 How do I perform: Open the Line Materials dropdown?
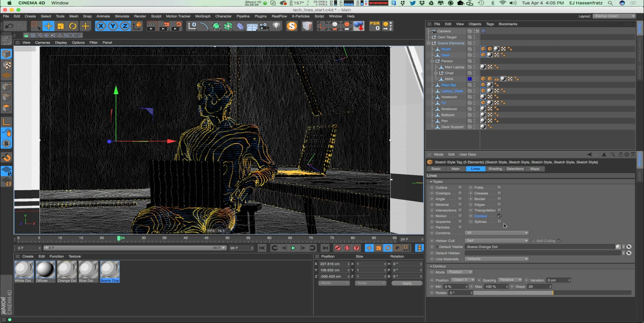click(x=496, y=259)
